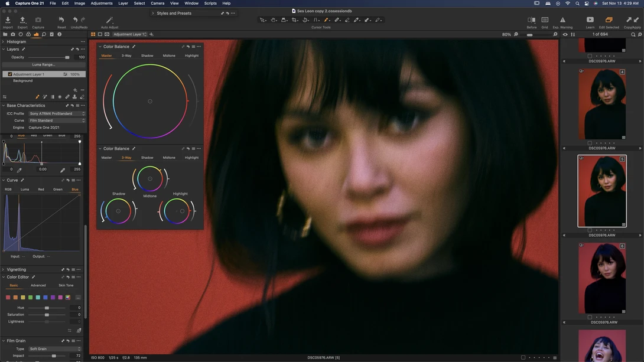
Task: Open the Library tool tab folder icon
Action: click(5, 34)
